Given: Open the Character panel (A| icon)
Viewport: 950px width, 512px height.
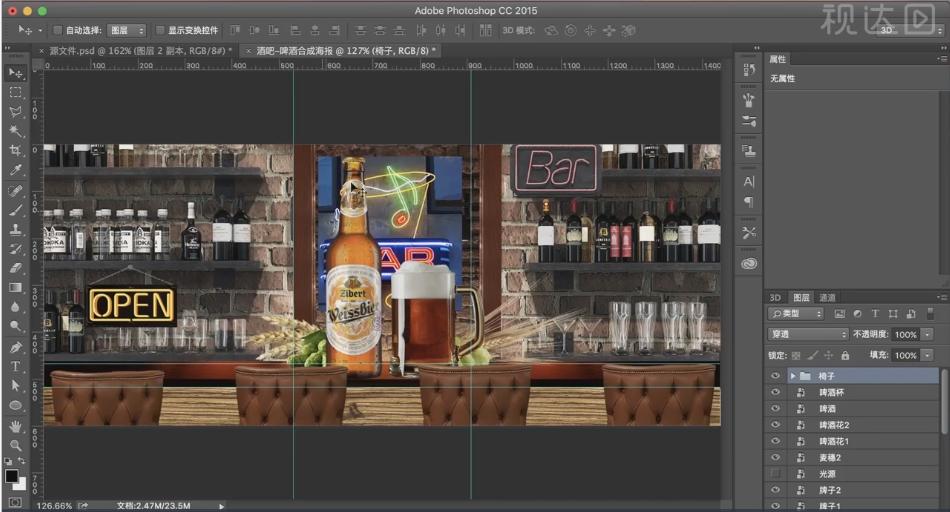Looking at the screenshot, I should (749, 181).
